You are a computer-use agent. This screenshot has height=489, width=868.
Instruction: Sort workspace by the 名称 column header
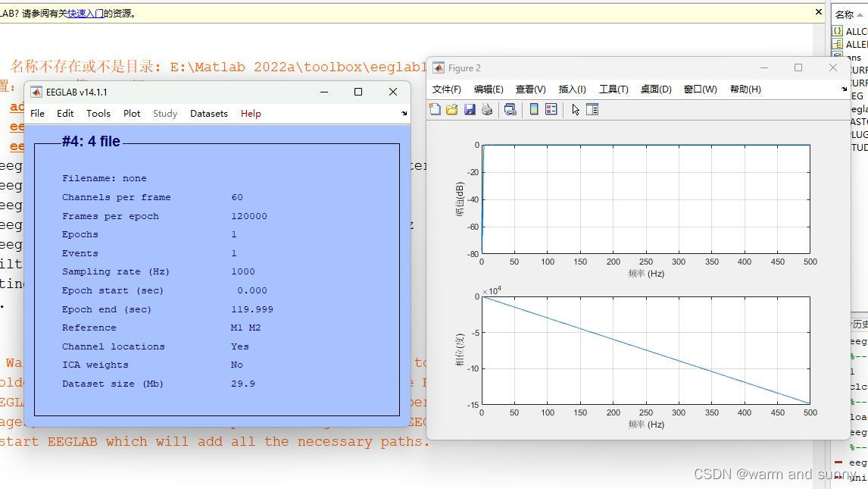849,14
